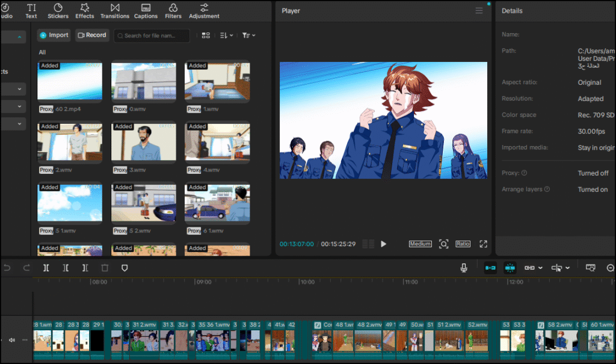This screenshot has height=364, width=616.
Task: Split the clip at the playhead
Action: click(46, 268)
